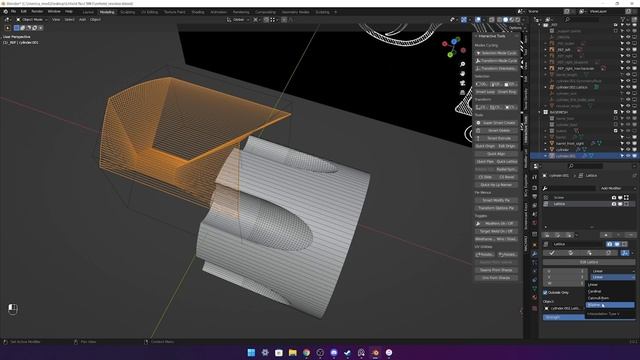The height and width of the screenshot is (360, 640).
Task: Click the Lattice modifier name field
Action: coord(577,244)
